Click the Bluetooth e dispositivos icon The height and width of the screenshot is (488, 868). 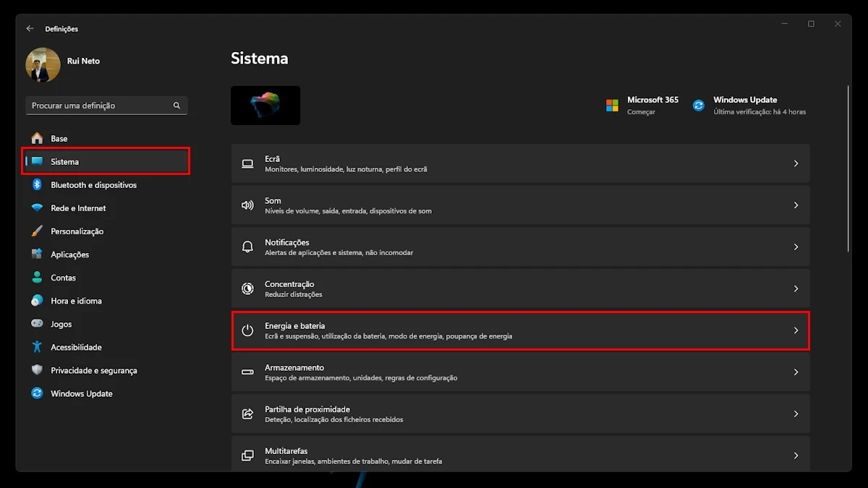(37, 185)
